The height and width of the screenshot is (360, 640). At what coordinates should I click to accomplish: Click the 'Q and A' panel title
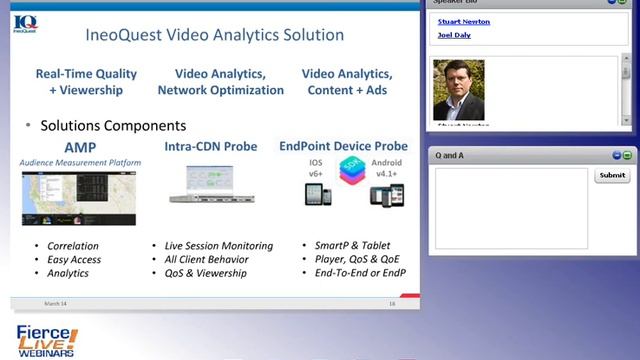449,156
